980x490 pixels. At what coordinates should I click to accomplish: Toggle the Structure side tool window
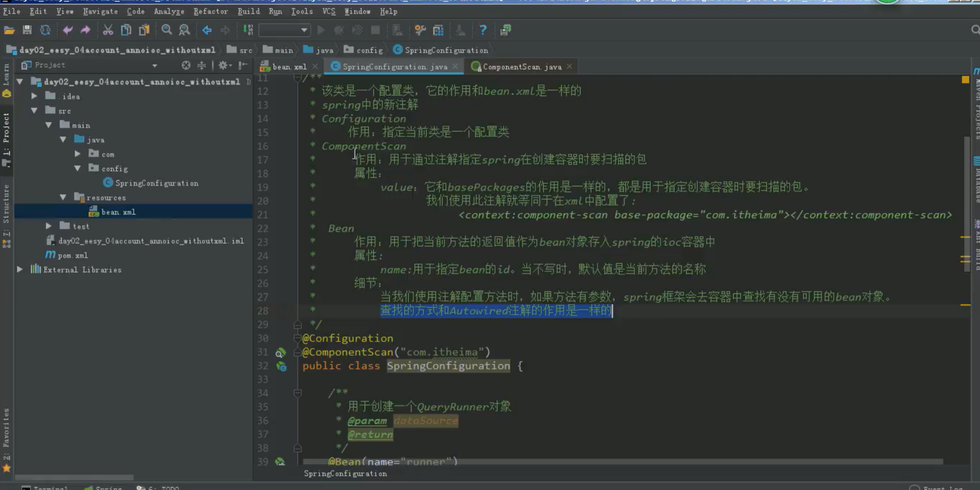coord(6,209)
